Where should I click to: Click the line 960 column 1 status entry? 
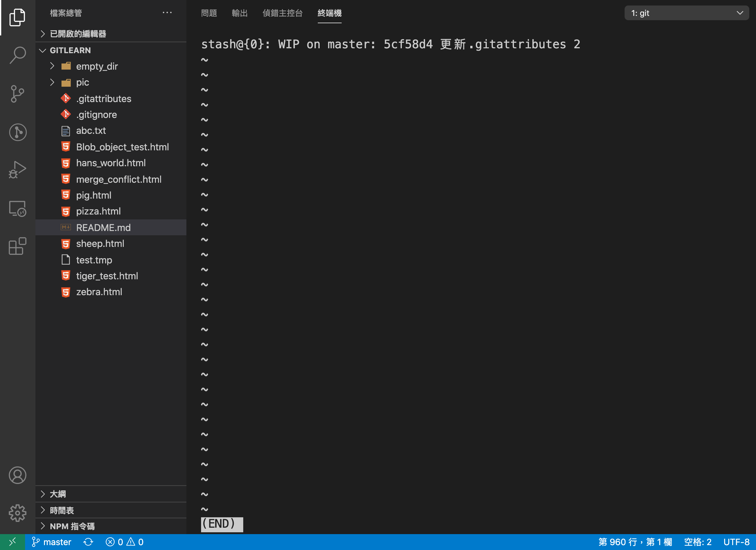(635, 542)
